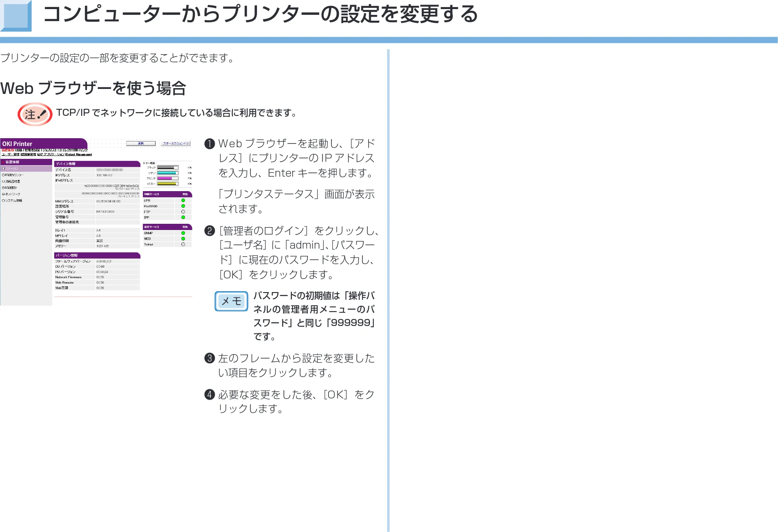Click the Port9100 green status indicator
The image size is (778, 532).
coord(183,206)
